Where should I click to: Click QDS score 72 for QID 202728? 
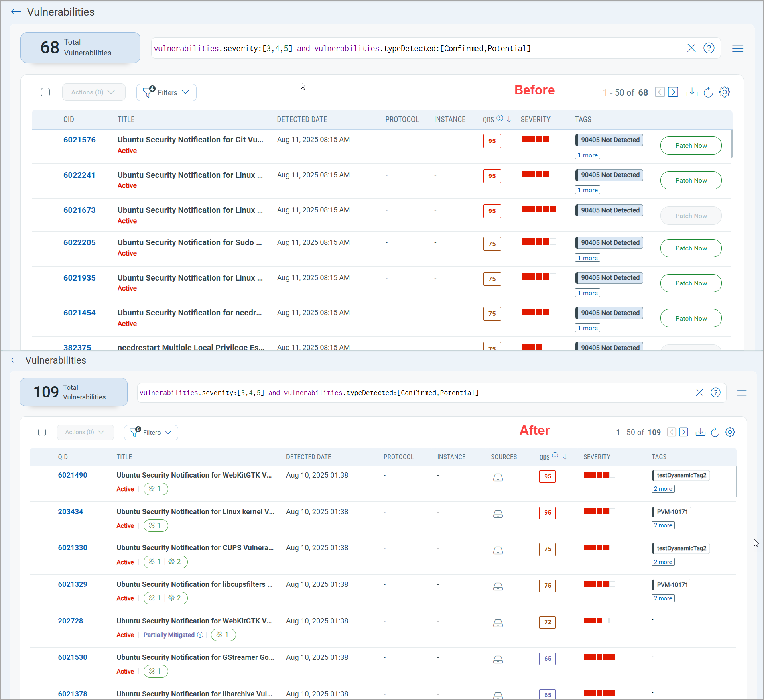point(547,622)
